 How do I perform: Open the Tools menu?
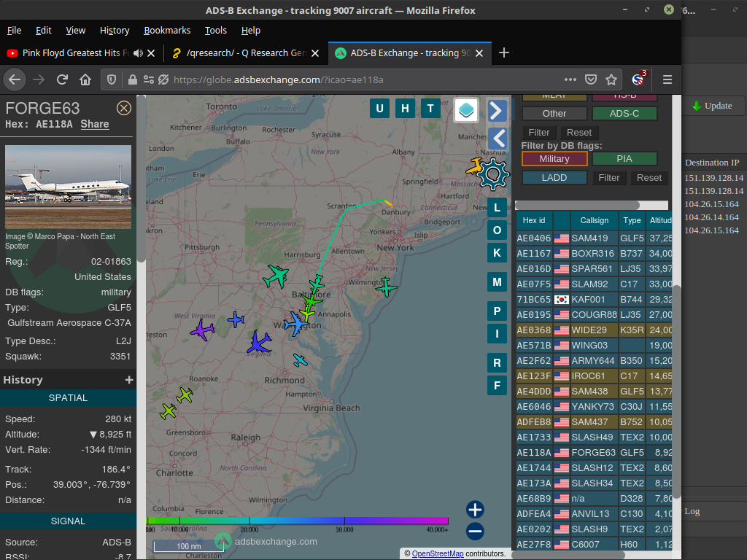coord(216,31)
